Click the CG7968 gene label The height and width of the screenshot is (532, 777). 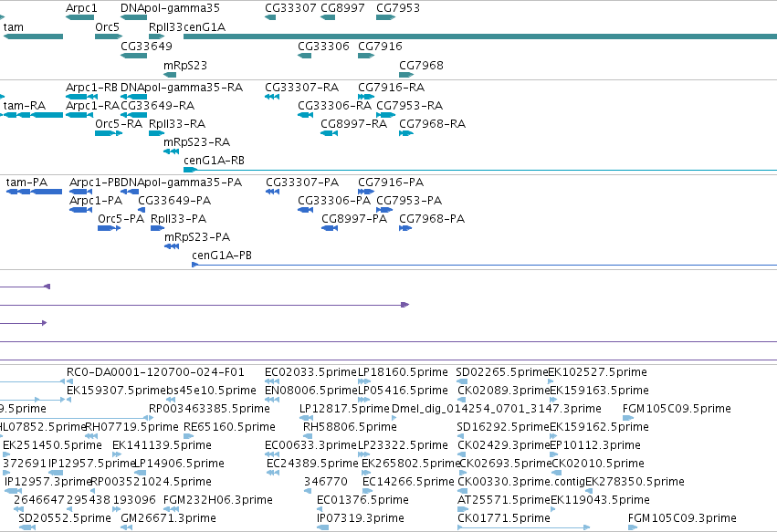(421, 66)
